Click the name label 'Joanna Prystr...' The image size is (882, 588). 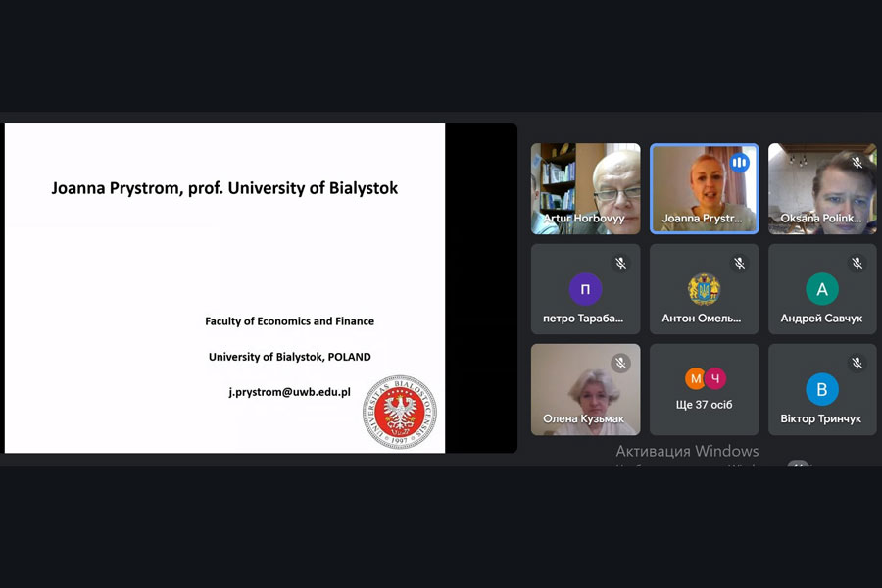(x=702, y=219)
